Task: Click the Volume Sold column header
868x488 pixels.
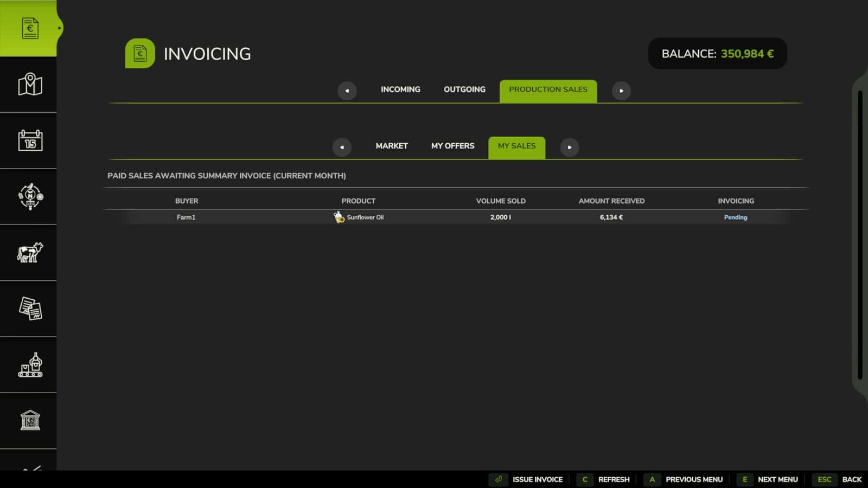Action: 501,201
